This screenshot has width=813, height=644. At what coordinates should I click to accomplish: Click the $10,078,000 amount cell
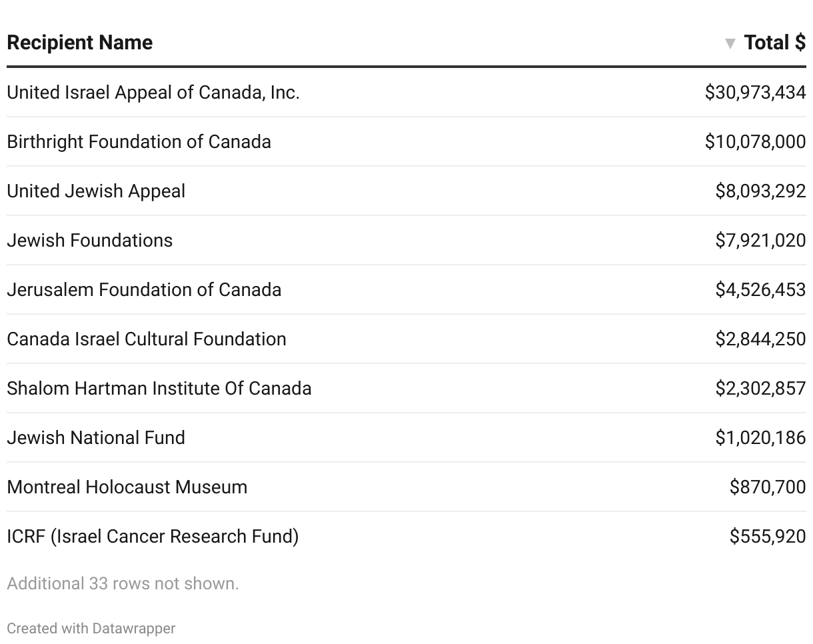click(x=755, y=141)
